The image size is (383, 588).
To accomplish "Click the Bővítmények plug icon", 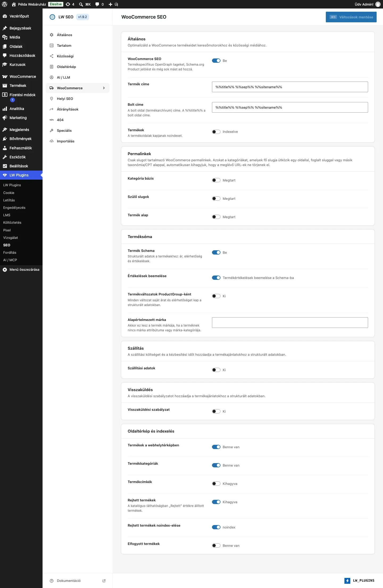I will tap(5, 139).
